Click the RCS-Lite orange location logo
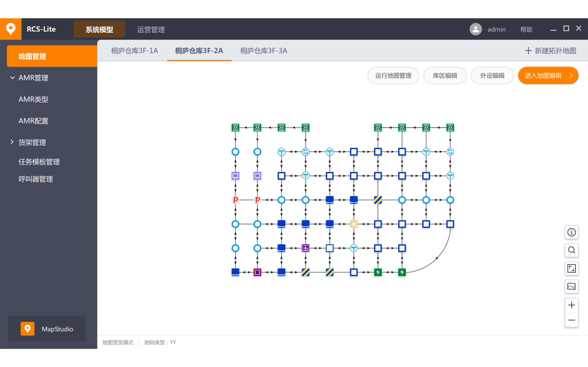This screenshot has height=367, width=588. 11,29
